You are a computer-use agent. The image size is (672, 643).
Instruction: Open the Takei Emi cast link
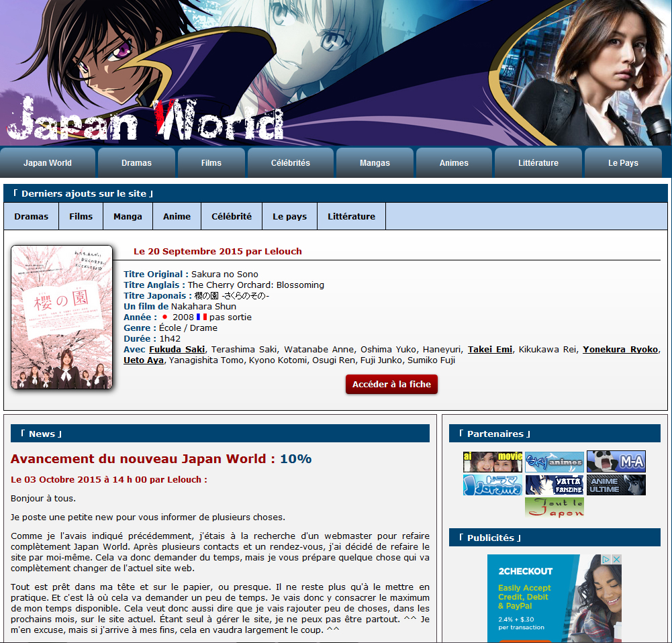(x=490, y=349)
